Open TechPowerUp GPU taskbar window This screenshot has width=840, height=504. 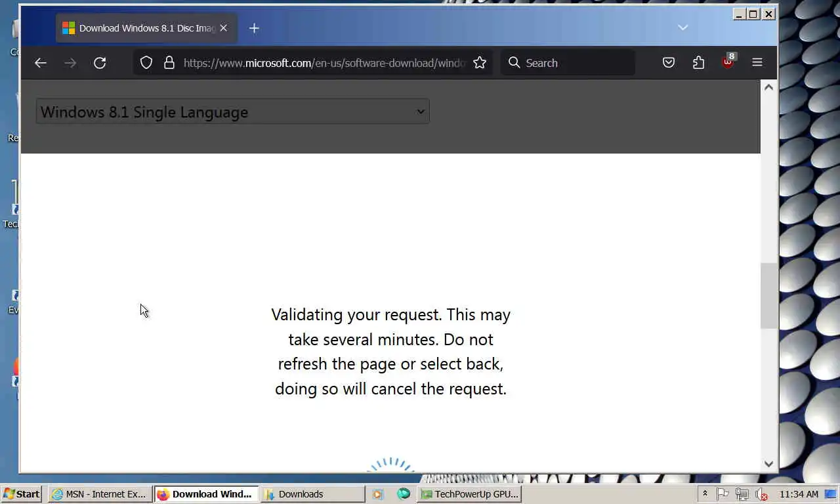pos(470,494)
